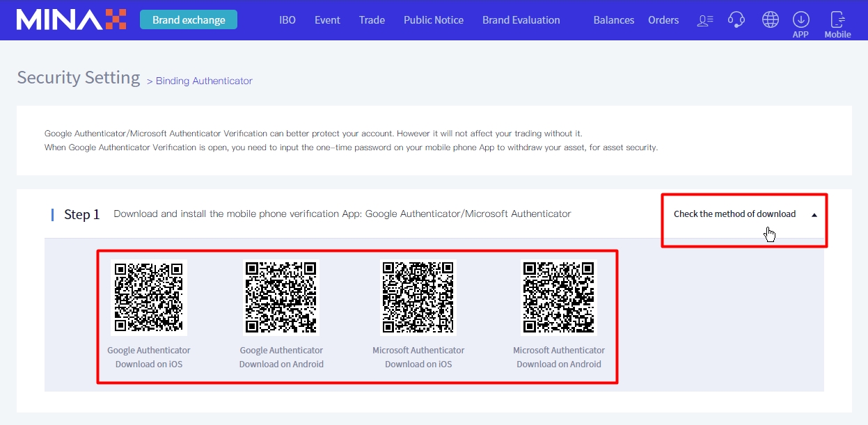This screenshot has height=425, width=868.
Task: Open the Event menu item
Action: (x=327, y=20)
